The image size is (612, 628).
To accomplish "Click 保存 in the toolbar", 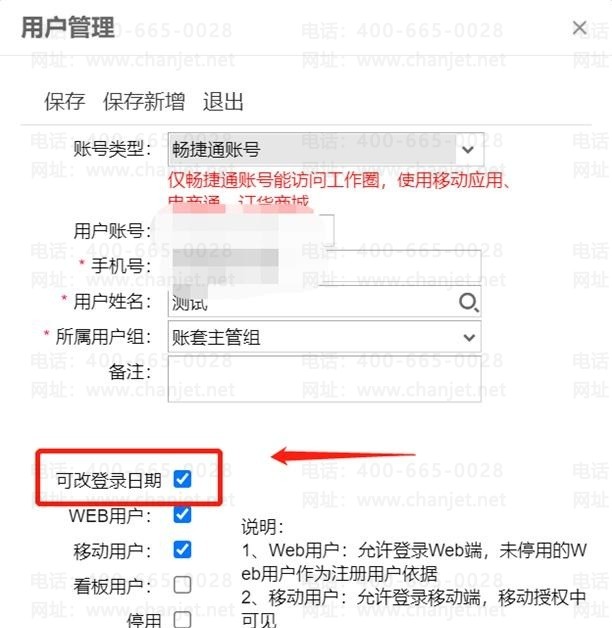I will coord(64,101).
